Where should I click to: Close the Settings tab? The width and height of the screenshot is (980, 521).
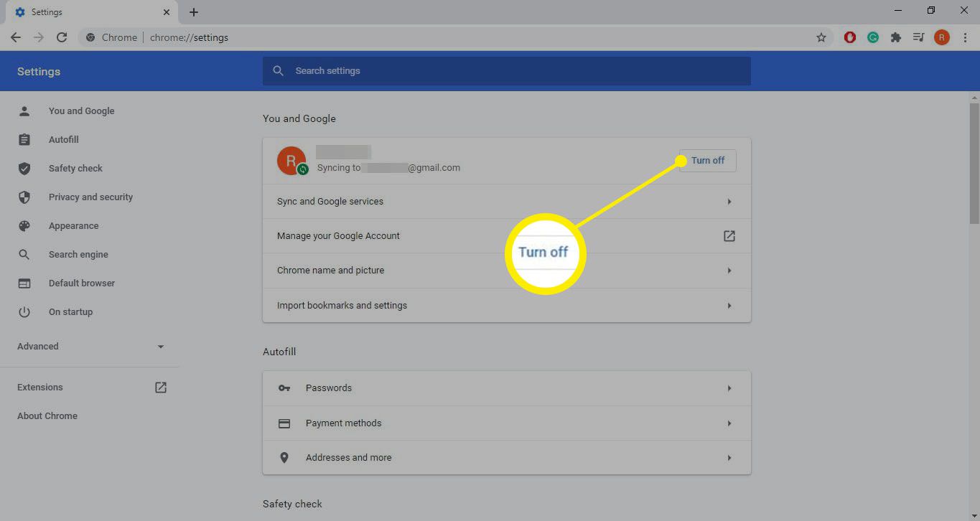[x=167, y=12]
